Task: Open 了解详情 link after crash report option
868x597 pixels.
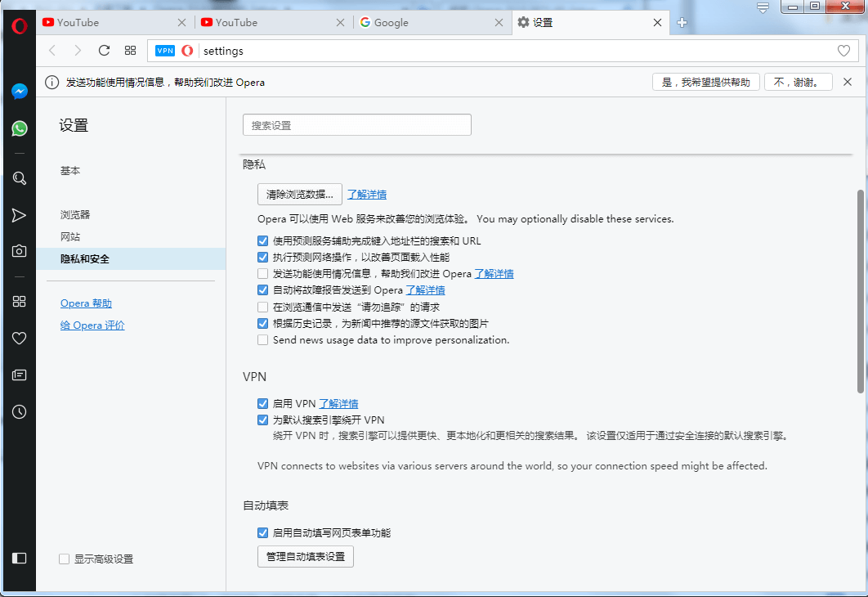Action: [425, 290]
